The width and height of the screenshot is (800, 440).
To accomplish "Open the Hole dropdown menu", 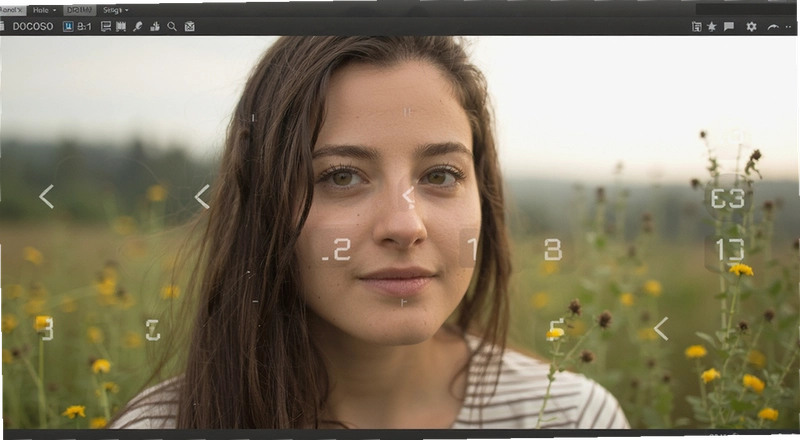I will [x=44, y=10].
